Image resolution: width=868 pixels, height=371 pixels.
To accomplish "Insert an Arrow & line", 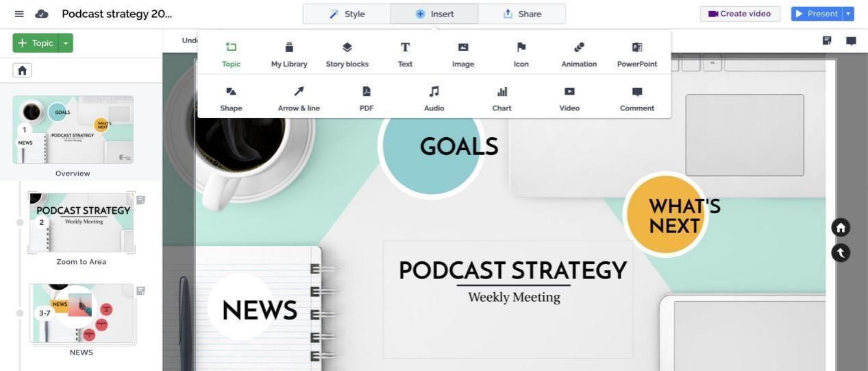I will pos(299,99).
